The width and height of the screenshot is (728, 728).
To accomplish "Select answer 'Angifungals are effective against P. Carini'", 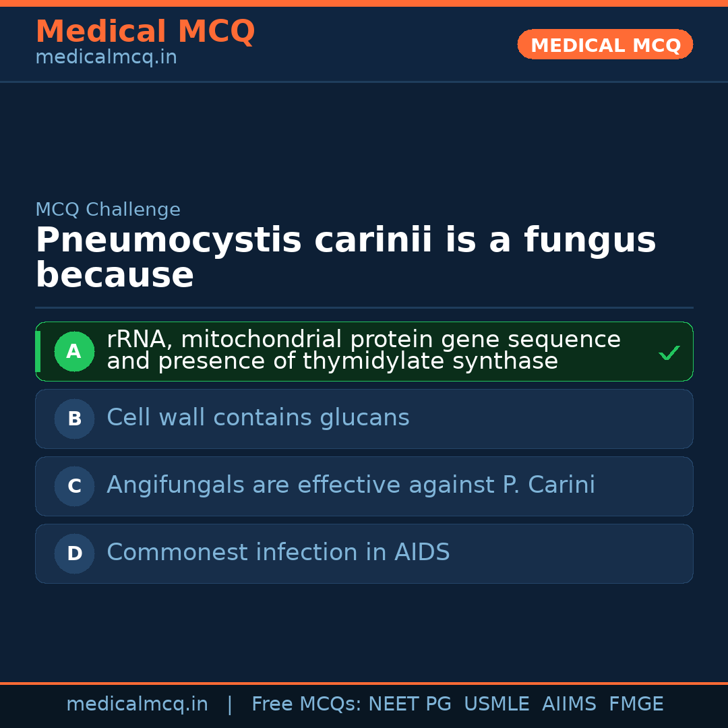I will coord(351,485).
